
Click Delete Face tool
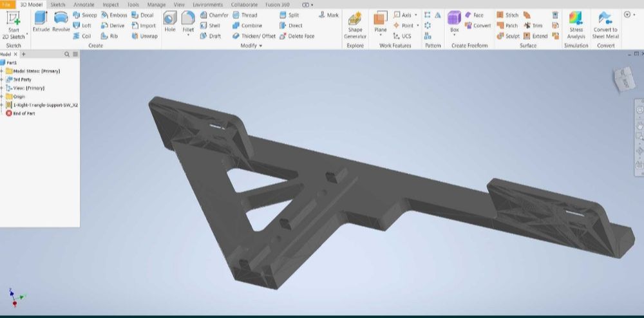click(x=297, y=36)
